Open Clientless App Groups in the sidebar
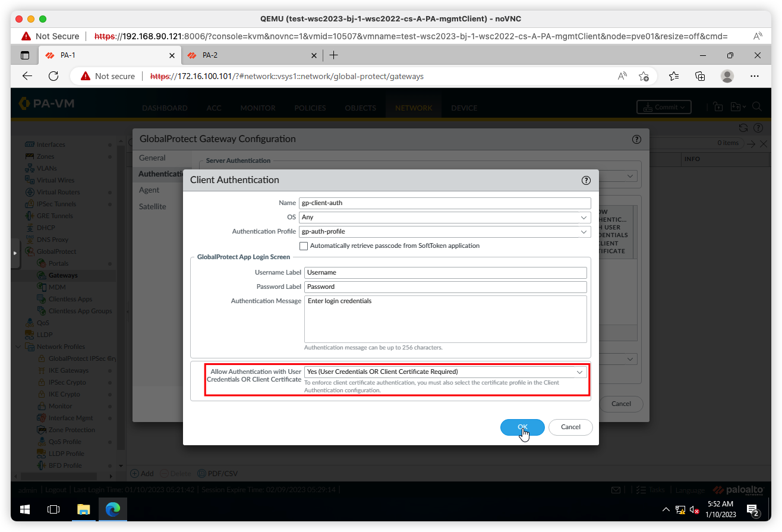782x532 pixels. point(80,311)
